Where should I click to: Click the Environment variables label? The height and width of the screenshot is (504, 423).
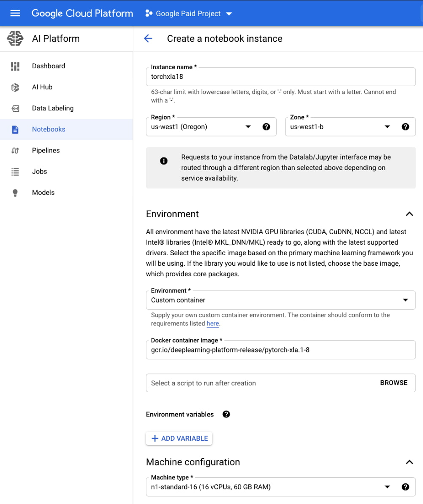tap(180, 414)
